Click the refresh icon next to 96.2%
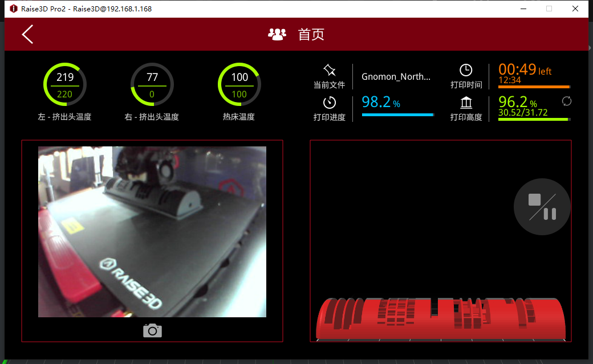Image resolution: width=593 pixels, height=364 pixels. 566,101
